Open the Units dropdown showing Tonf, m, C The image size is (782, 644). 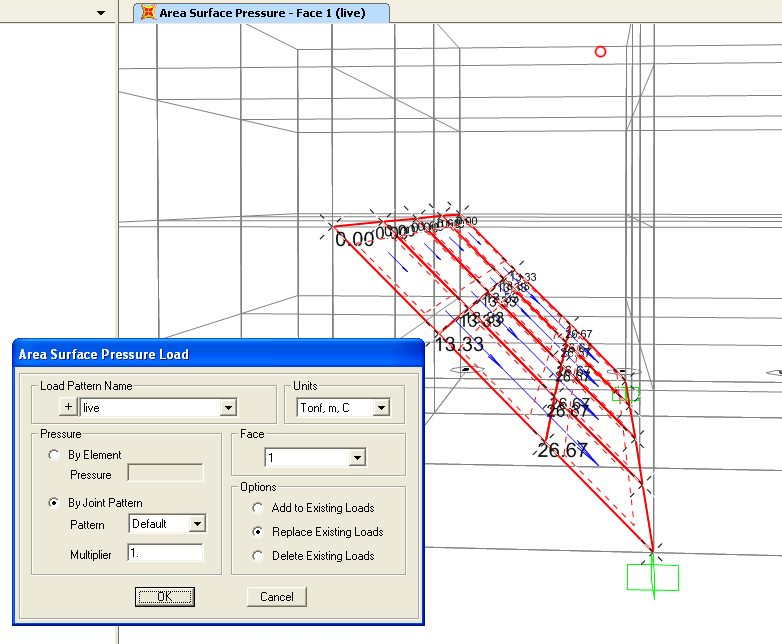click(x=382, y=408)
